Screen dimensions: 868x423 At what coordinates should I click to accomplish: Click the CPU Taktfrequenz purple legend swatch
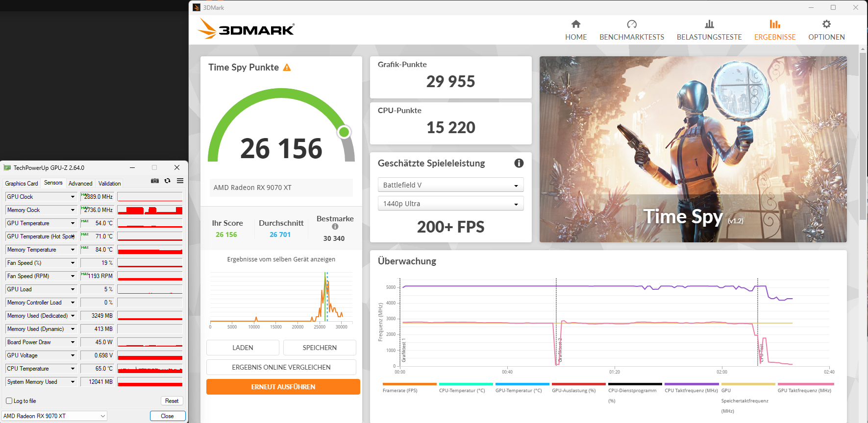point(692,384)
